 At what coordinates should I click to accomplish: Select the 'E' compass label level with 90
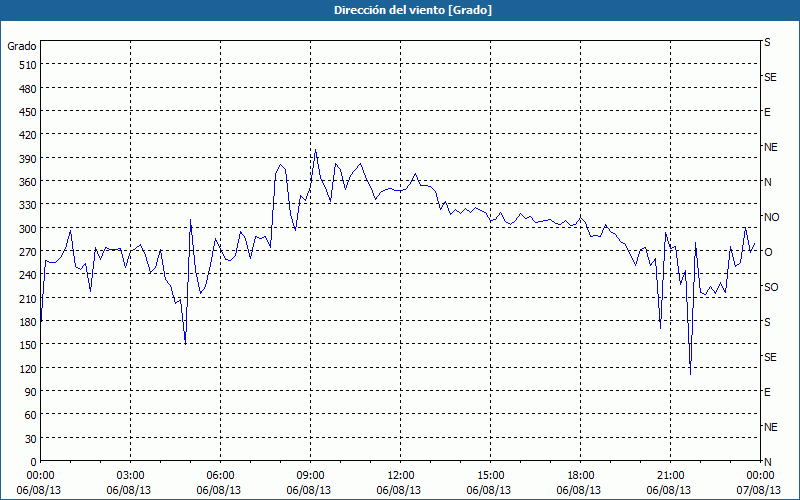pyautogui.click(x=767, y=392)
